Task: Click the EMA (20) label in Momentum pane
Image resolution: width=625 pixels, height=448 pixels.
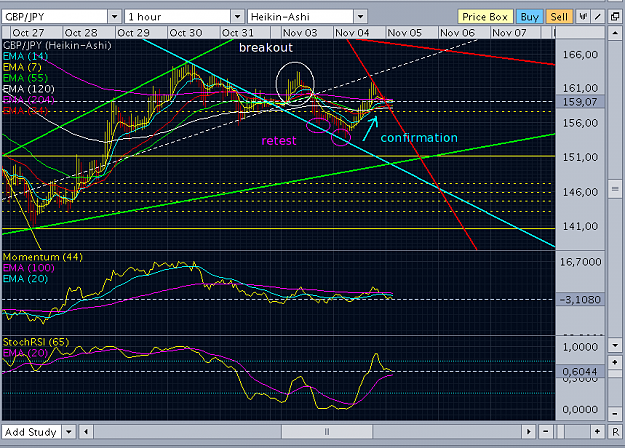Action: click(x=26, y=279)
